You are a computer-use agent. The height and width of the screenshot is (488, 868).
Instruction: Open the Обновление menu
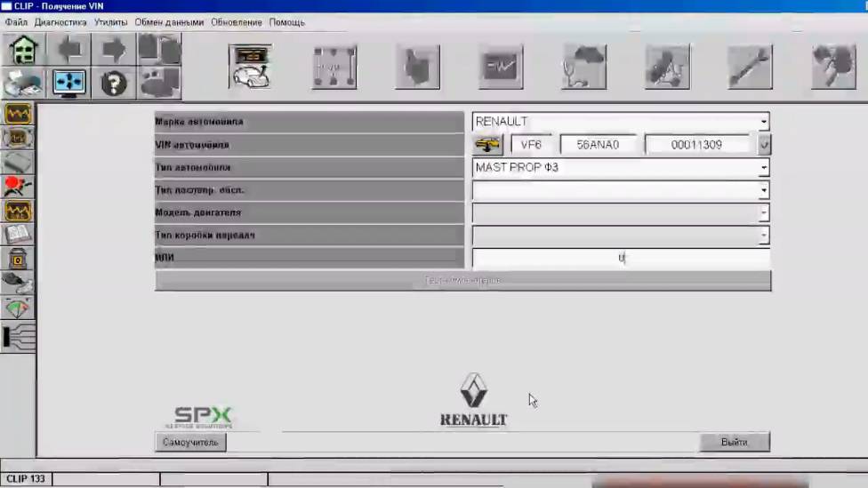click(237, 23)
